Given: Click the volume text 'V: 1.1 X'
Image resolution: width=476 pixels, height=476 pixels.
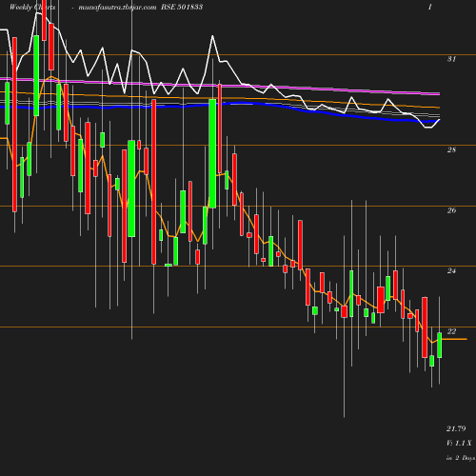Looking at the screenshot, I should pyautogui.click(x=459, y=443).
